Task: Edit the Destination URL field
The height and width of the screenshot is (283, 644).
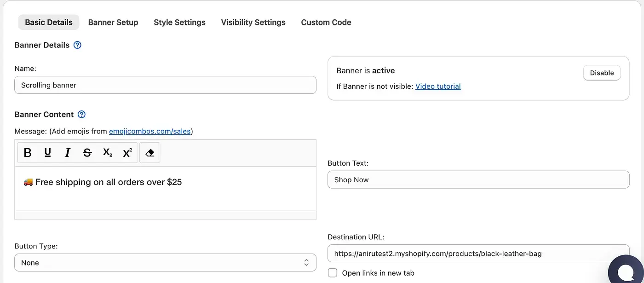Action: 478,254
